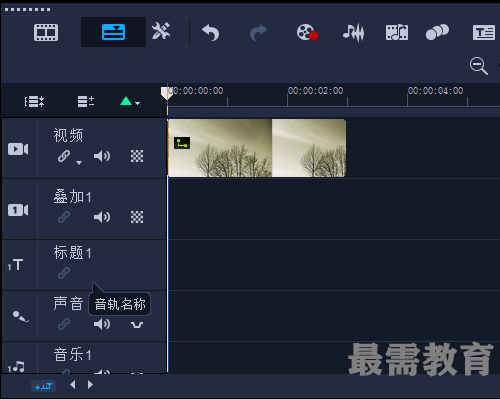Toggle ripple editing on video track
Screen dimensions: 500x399
tap(64, 156)
